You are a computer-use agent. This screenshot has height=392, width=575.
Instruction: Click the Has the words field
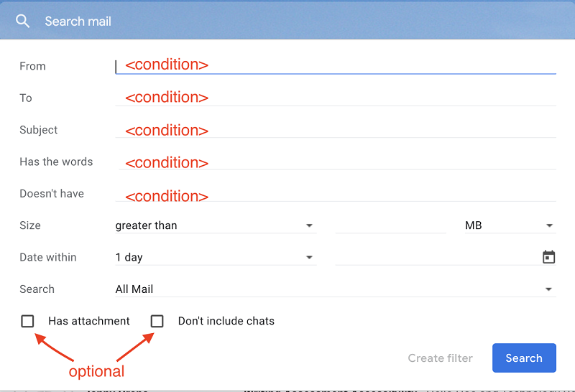(336, 162)
